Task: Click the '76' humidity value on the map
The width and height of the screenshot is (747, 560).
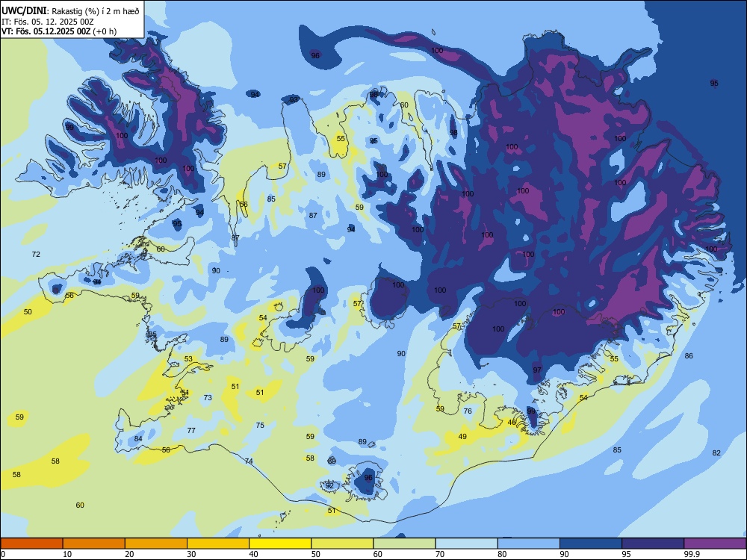Action: (468, 411)
